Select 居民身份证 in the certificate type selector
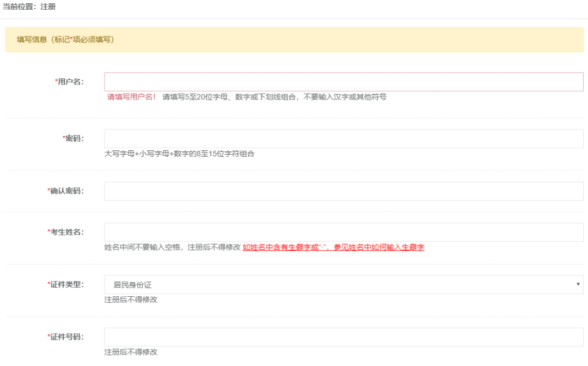The image size is (588, 366). tap(131, 284)
